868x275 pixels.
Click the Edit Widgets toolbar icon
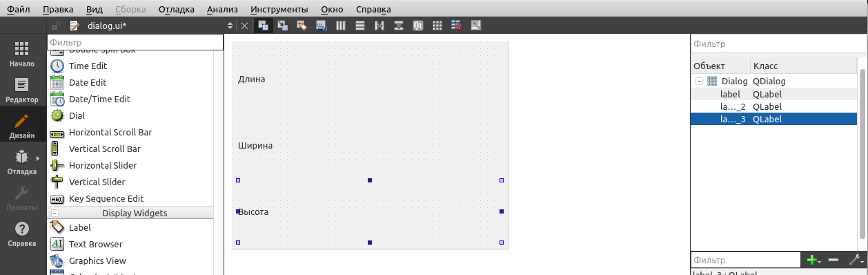[x=263, y=26]
